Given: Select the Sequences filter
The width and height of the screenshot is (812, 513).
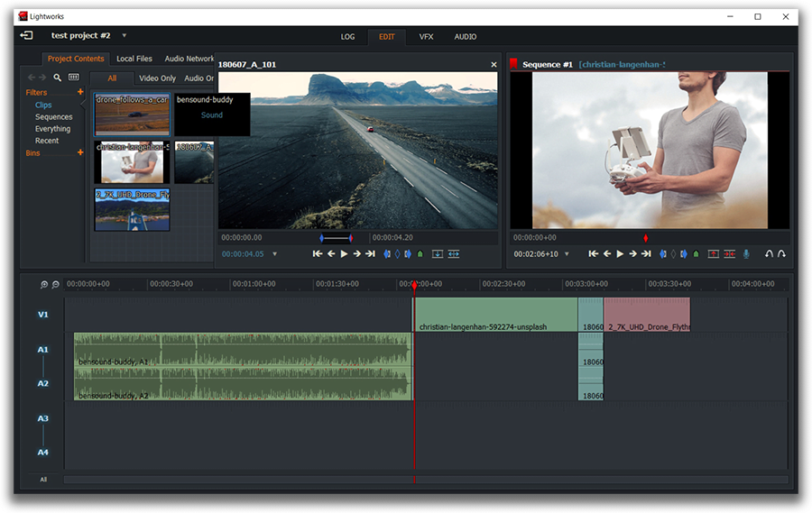Looking at the screenshot, I should 53,117.
